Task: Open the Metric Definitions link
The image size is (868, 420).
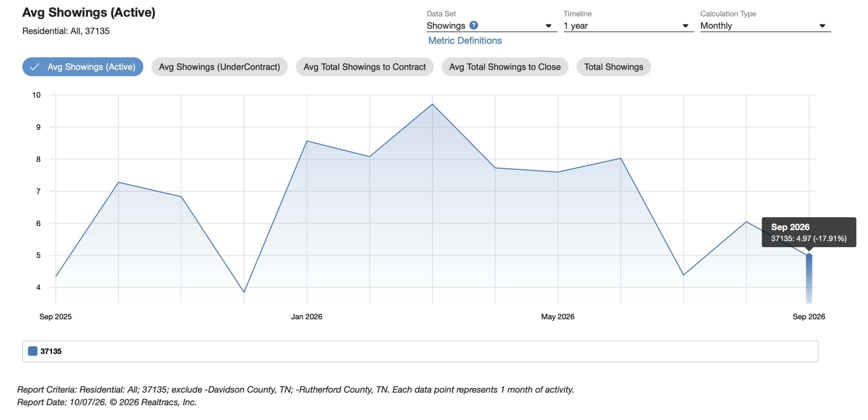Action: click(x=465, y=41)
